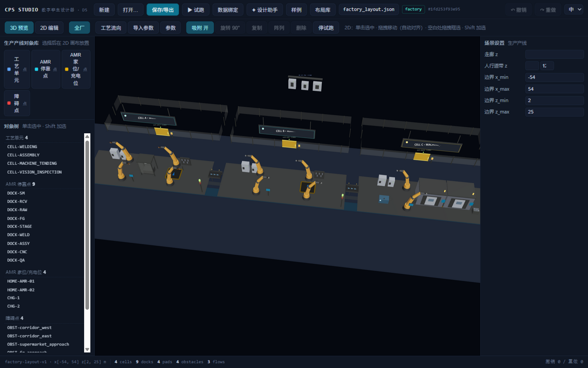Screen dimensions: 588x368
Task: Click 旋转 90° tool
Action: tap(230, 28)
